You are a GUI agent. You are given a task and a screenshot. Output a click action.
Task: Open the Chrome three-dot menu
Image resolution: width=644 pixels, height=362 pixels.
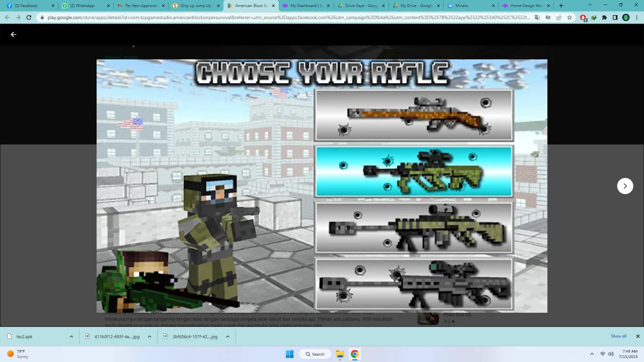[636, 17]
